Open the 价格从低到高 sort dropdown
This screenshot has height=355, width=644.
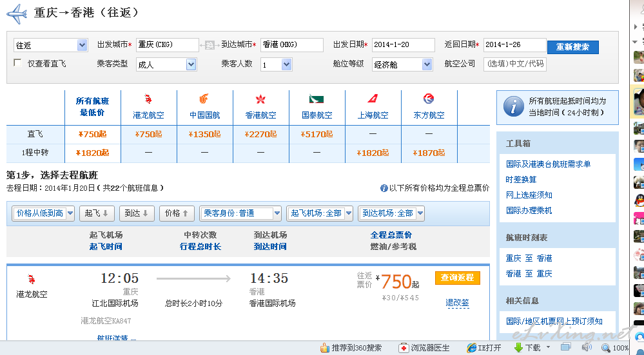click(44, 213)
